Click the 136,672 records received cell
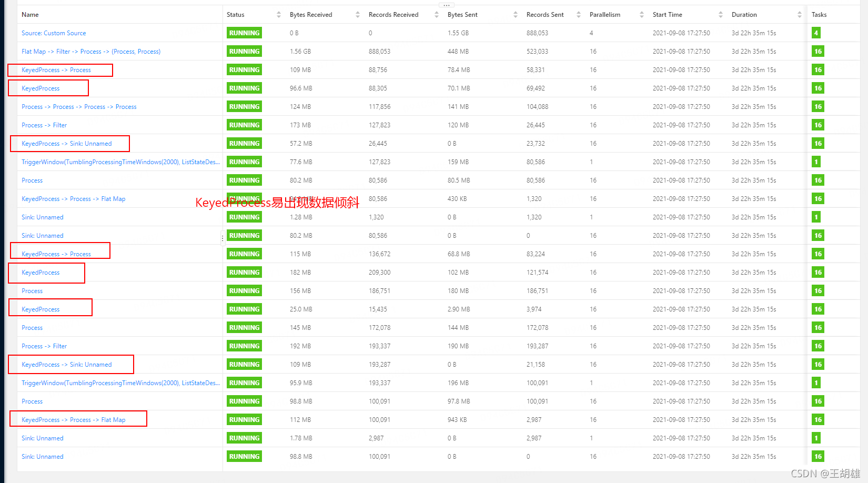This screenshot has width=868, height=483. [x=380, y=254]
